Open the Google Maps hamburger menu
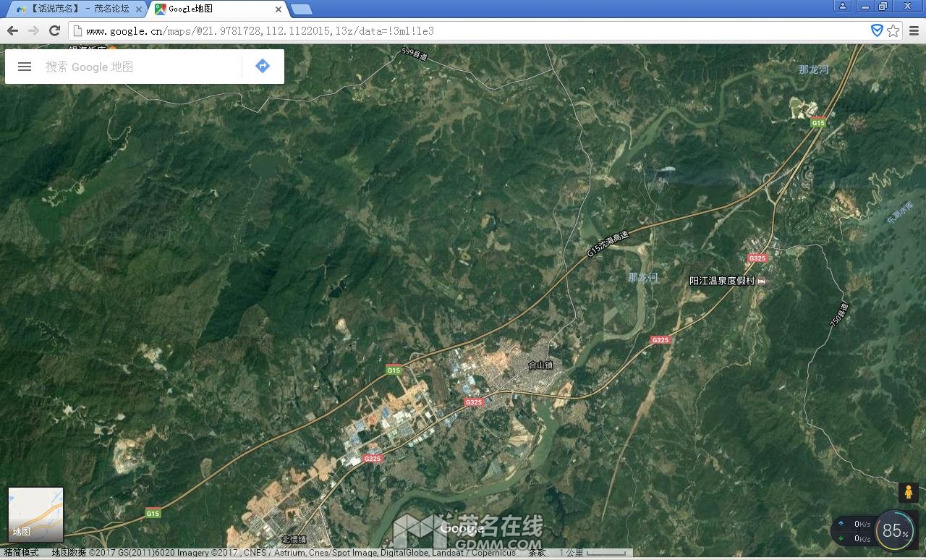 tap(25, 67)
